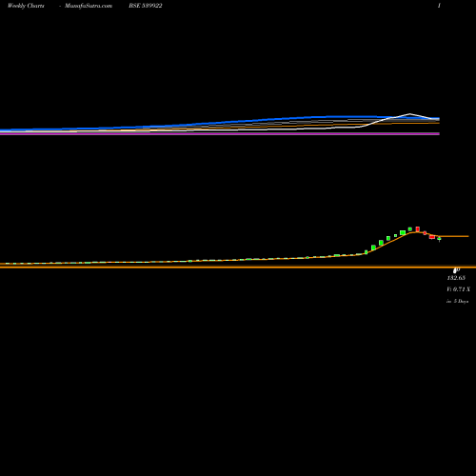Click the last green candlestick on the chart
The width and height of the screenshot is (476, 476).
(x=439, y=239)
